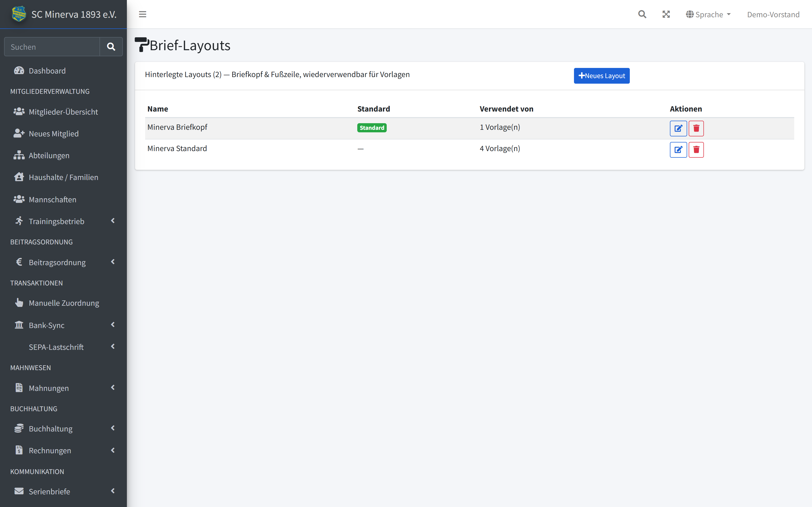Open the Sprache language dropdown
The height and width of the screenshot is (507, 812).
point(708,14)
